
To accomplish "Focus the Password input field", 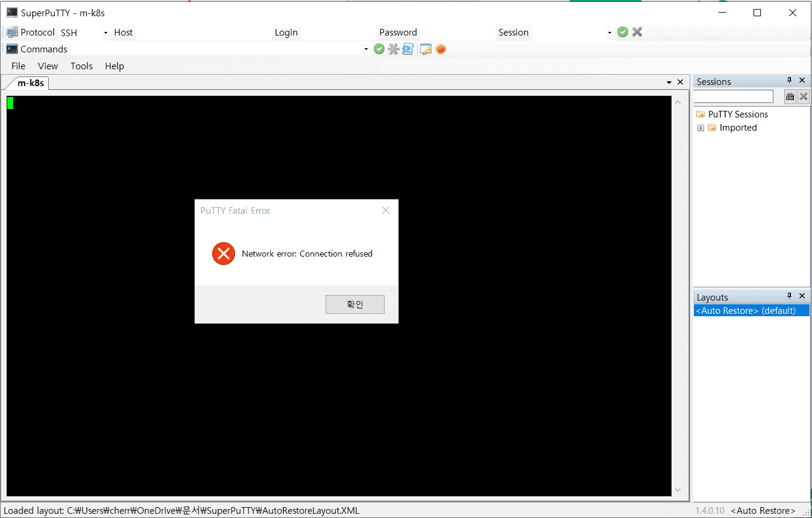I will click(457, 33).
